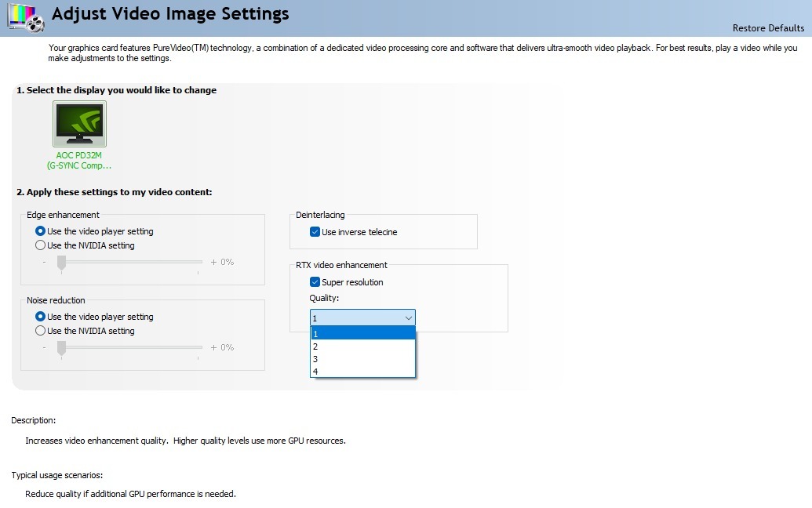
Task: Collapse the Quality dropdown arrow
Action: tap(408, 317)
